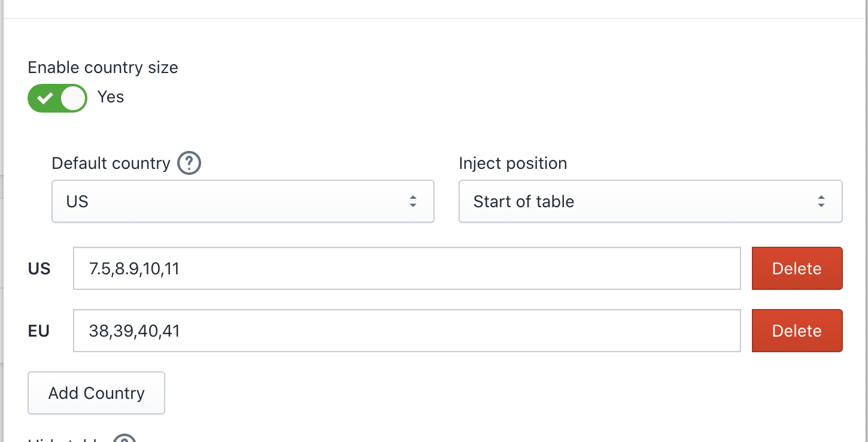The height and width of the screenshot is (442, 868).
Task: Click the Inject position label text
Action: click(x=513, y=163)
